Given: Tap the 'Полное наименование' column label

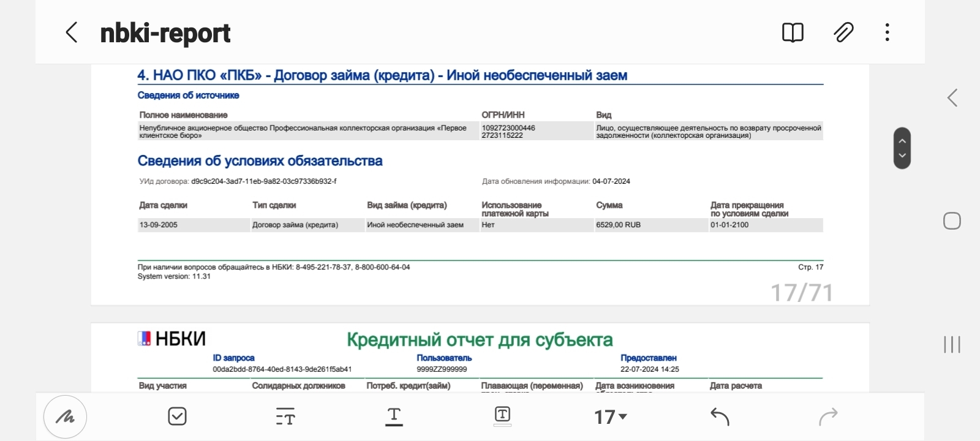Looking at the screenshot, I should 183,115.
